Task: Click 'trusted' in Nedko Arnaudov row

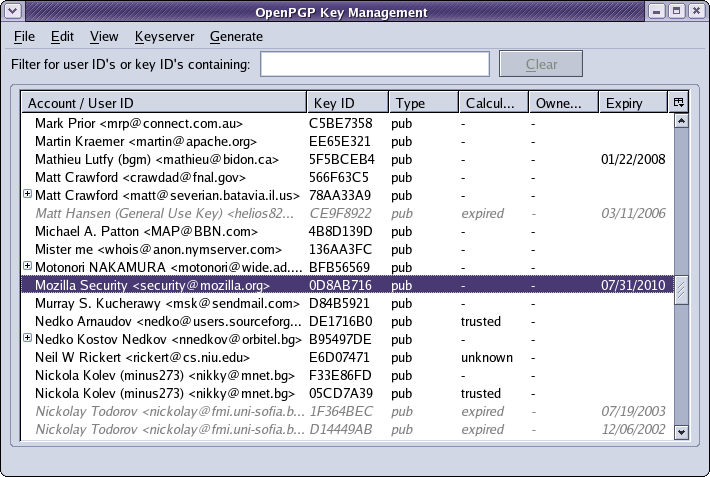Action: [x=481, y=321]
